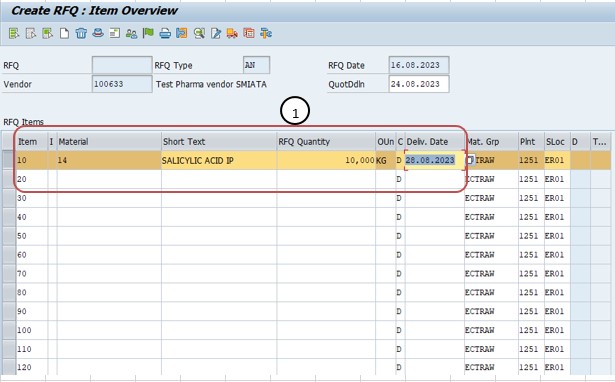The height and width of the screenshot is (382, 615).
Task: Click the OUn column header
Action: pos(385,142)
